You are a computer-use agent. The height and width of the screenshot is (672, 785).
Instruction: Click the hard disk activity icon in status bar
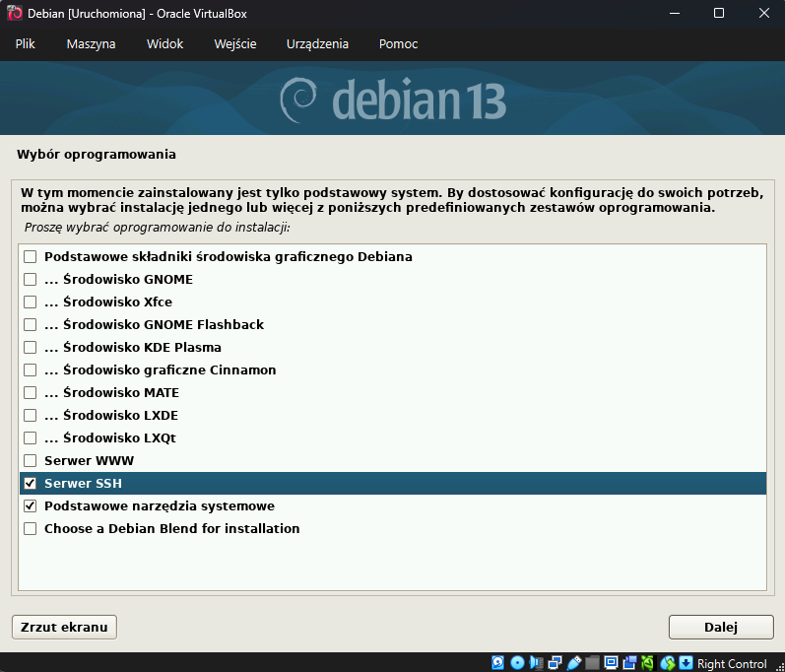[x=498, y=663]
